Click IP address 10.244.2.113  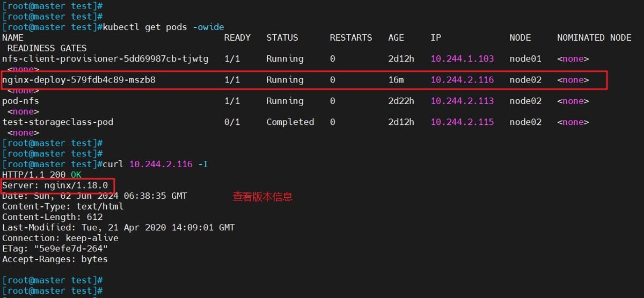(x=462, y=101)
